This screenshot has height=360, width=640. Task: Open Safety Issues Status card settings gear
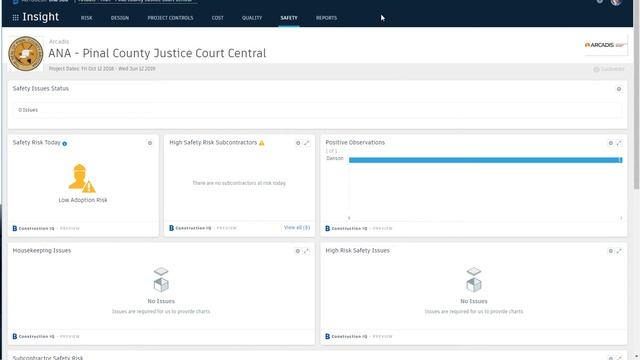coord(619,89)
